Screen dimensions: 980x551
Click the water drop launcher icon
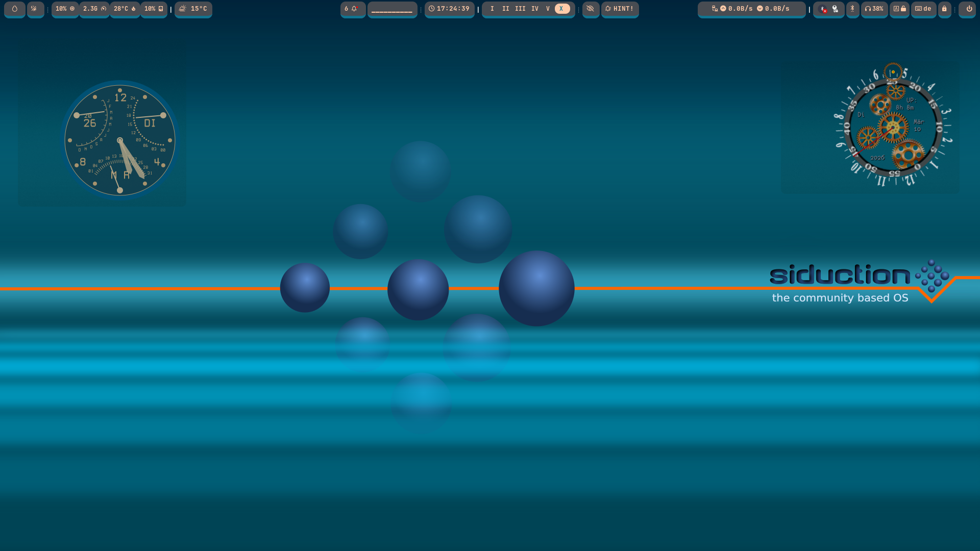15,9
